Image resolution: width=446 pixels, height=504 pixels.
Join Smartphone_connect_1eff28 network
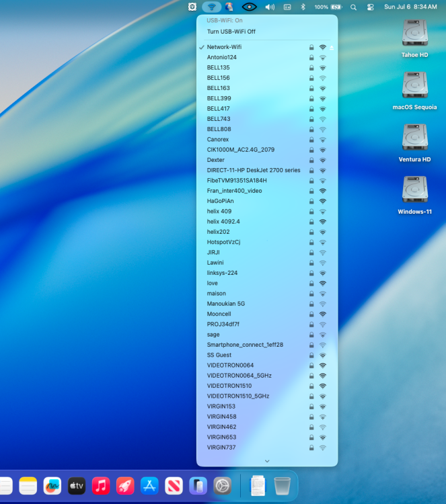pos(267,345)
